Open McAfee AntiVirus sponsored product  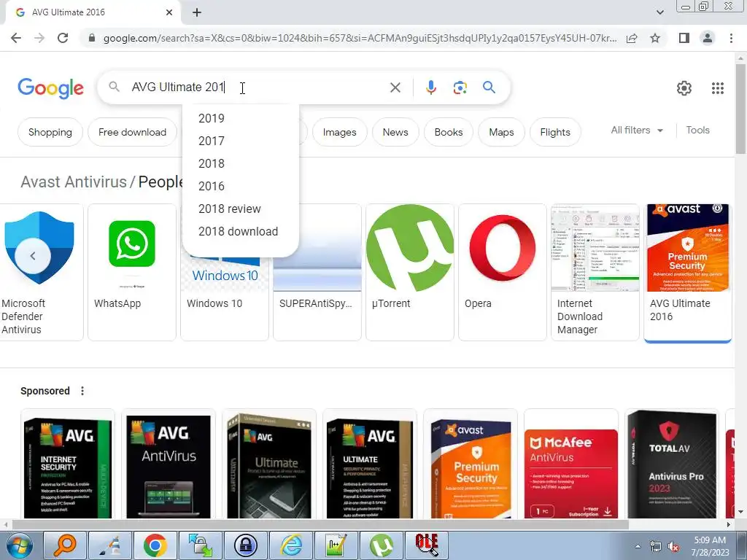571,464
